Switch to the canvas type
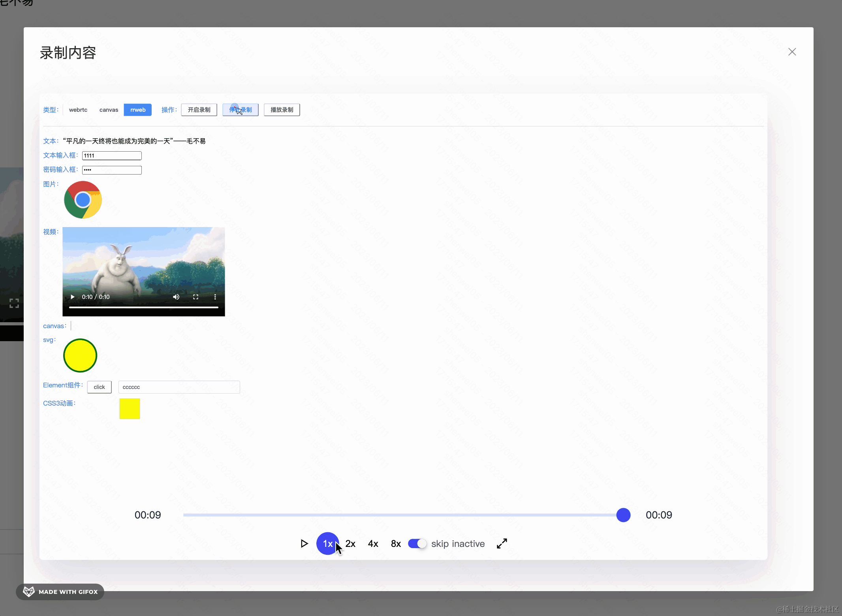 [109, 110]
